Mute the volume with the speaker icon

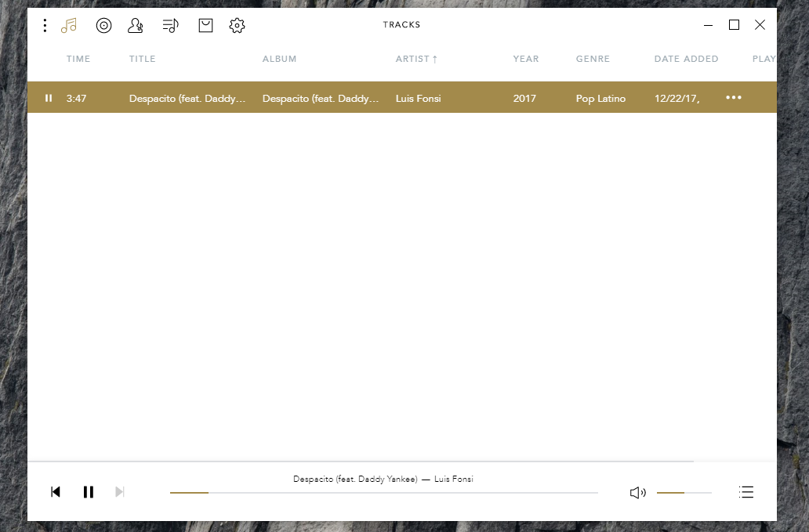637,493
